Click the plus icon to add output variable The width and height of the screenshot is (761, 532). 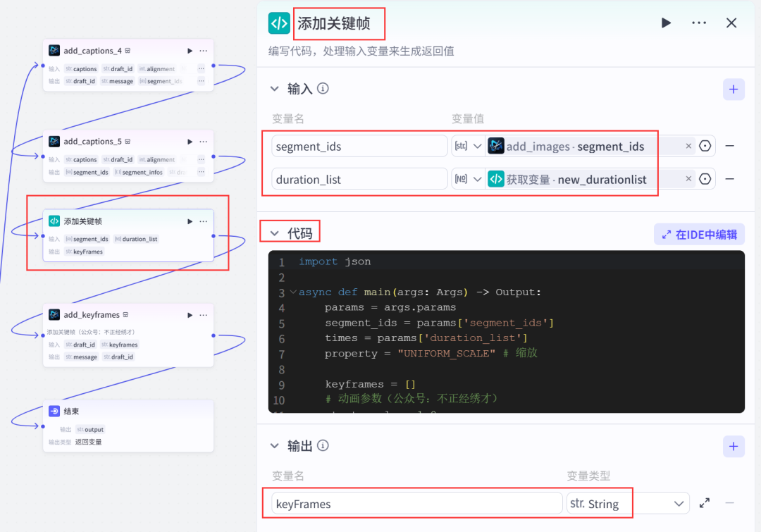(x=733, y=446)
